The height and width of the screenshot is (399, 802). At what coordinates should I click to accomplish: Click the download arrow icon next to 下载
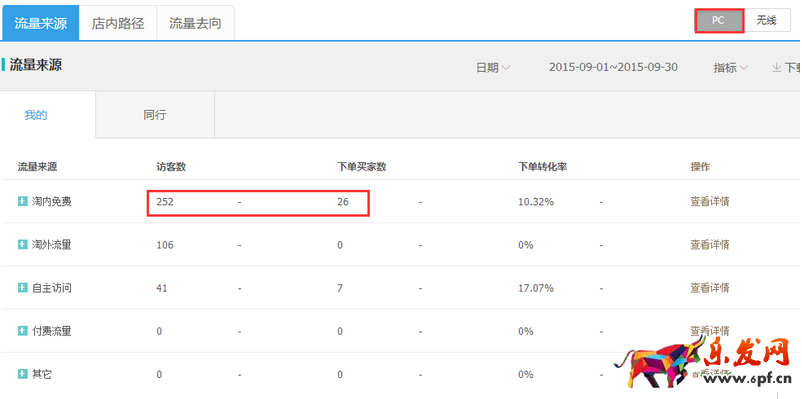click(x=776, y=68)
